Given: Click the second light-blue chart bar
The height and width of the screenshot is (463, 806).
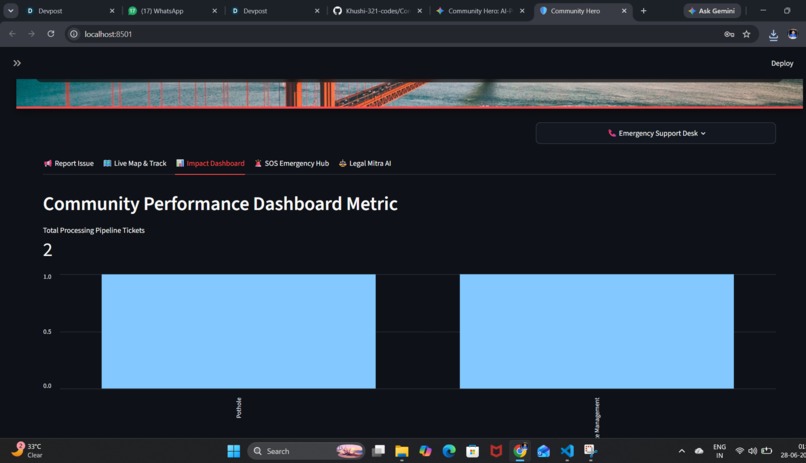Looking at the screenshot, I should [597, 331].
